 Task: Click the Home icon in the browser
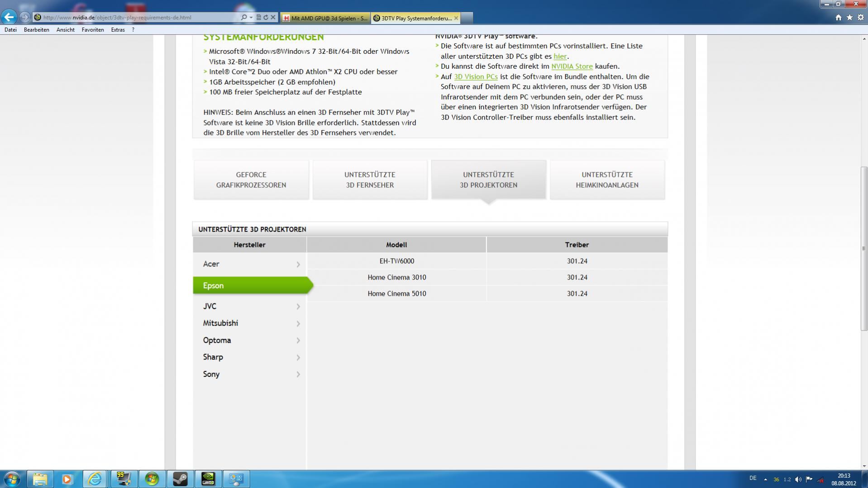pyautogui.click(x=839, y=17)
